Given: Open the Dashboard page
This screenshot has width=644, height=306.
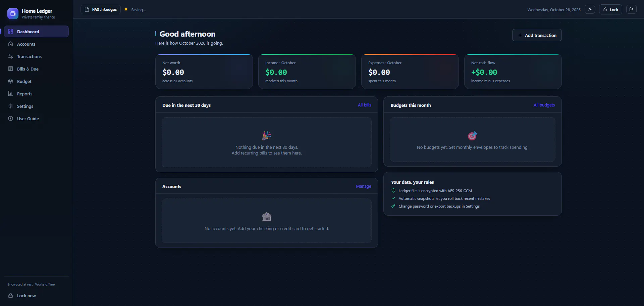Looking at the screenshot, I should tap(36, 32).
